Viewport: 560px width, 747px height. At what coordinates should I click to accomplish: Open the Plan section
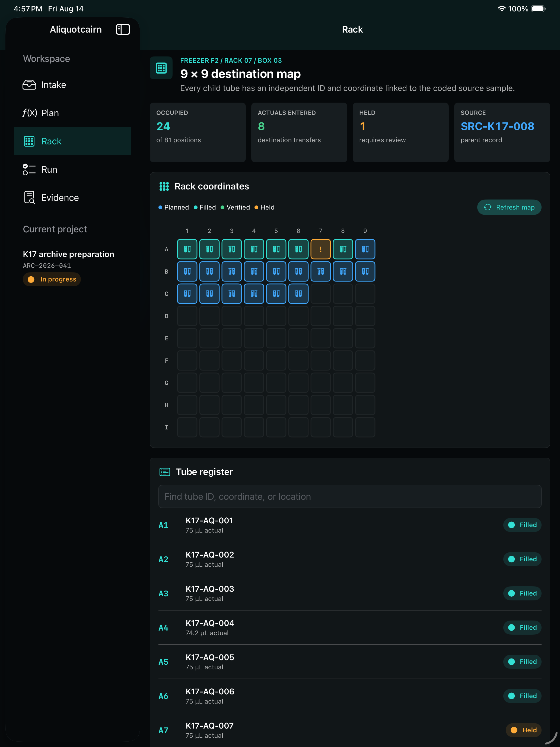pos(72,113)
